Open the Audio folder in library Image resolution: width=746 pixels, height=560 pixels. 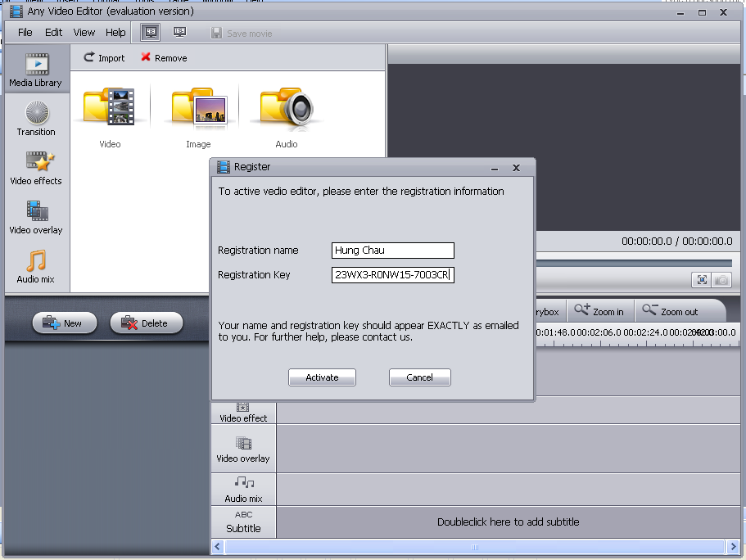tap(287, 117)
